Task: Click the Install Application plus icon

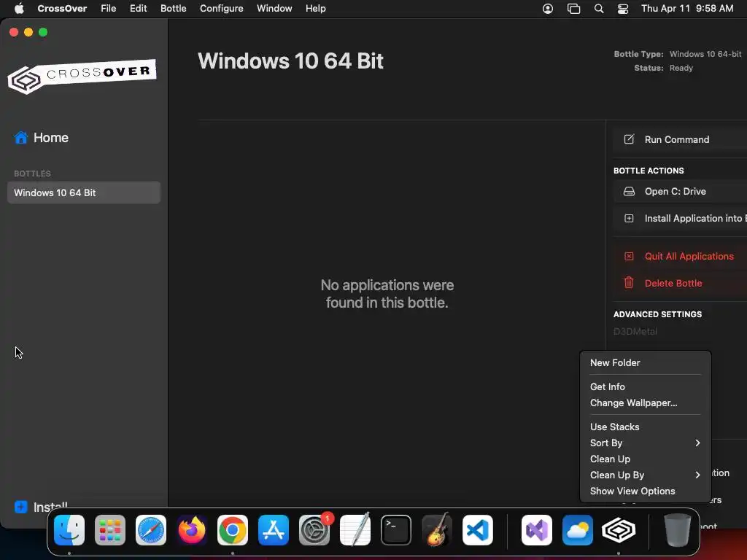Action: tap(629, 218)
